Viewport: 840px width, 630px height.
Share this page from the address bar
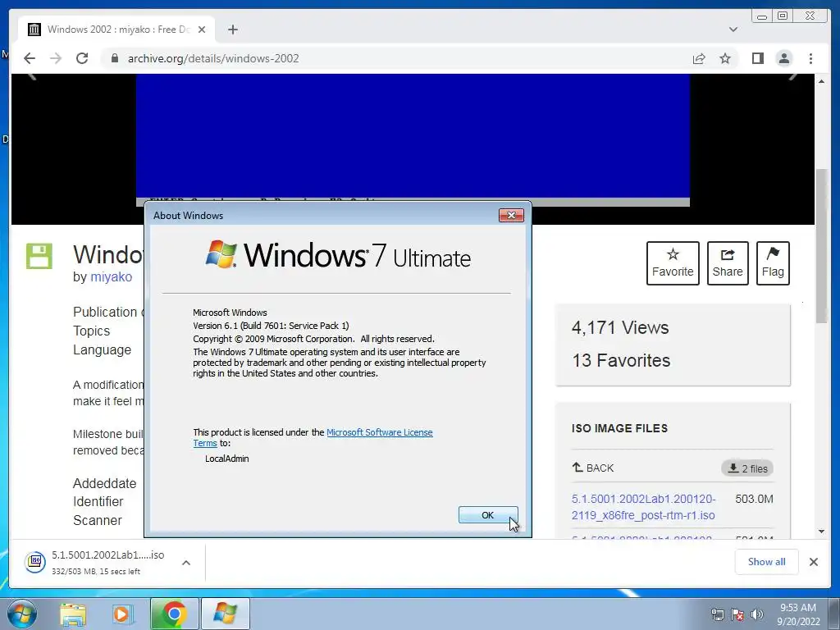tap(699, 58)
